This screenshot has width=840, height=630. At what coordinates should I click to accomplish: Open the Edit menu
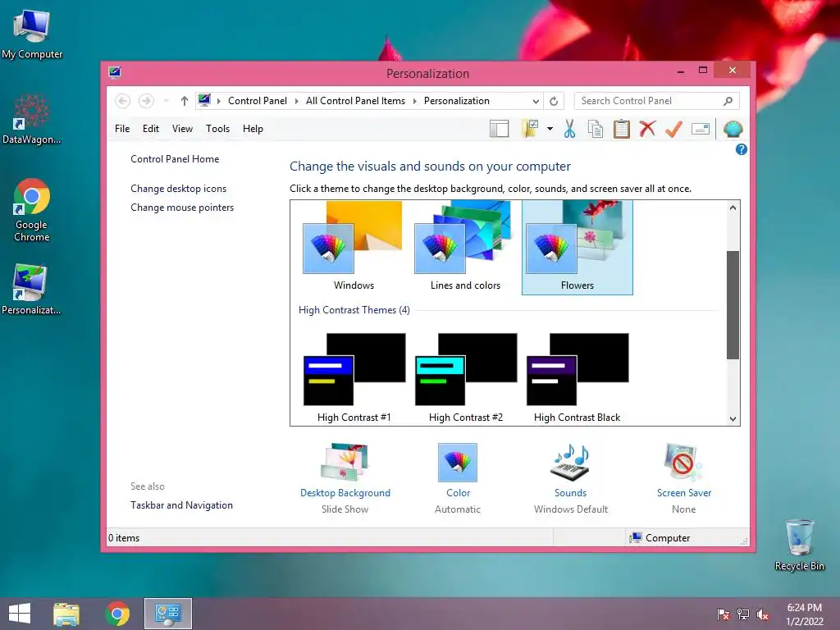click(151, 129)
